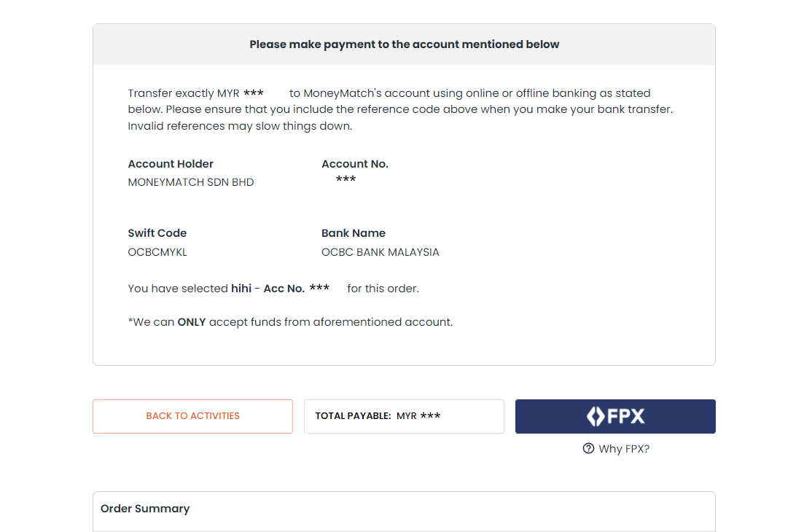Image resolution: width=804 pixels, height=532 pixels.
Task: Open the Why FPX? link
Action: pyautogui.click(x=623, y=449)
